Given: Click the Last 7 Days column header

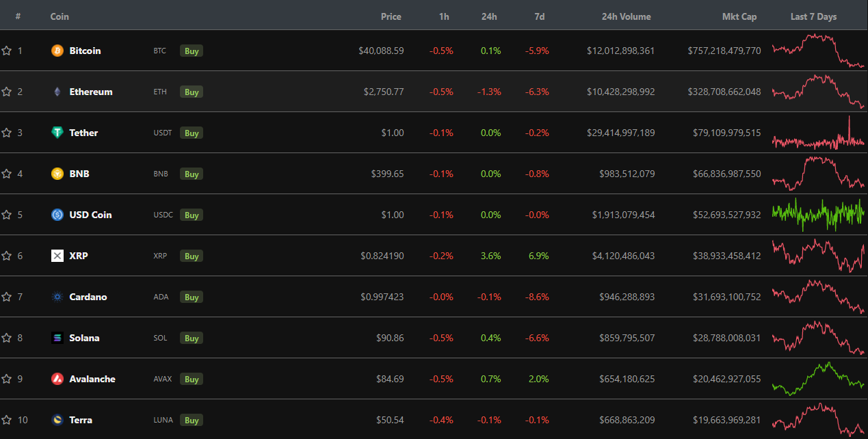Looking at the screenshot, I should [x=813, y=16].
